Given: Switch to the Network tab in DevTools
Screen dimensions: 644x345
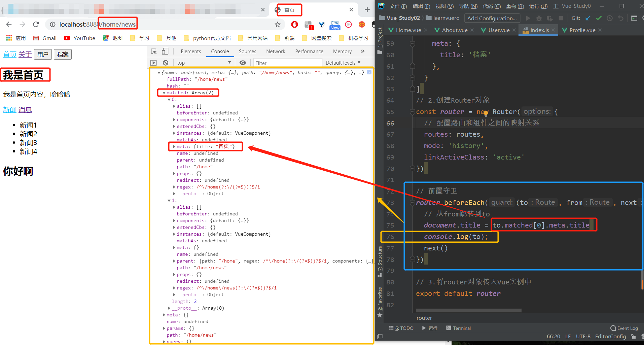Looking at the screenshot, I should 276,51.
